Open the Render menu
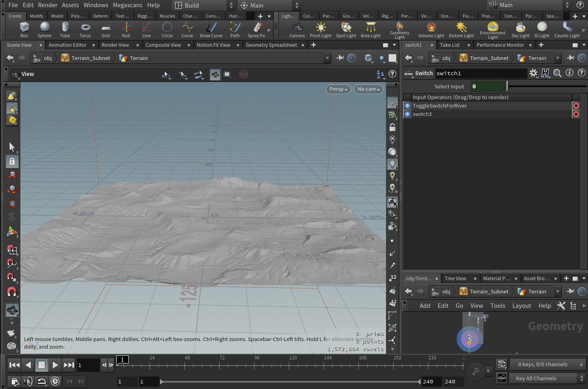The image size is (588, 389). click(x=48, y=5)
